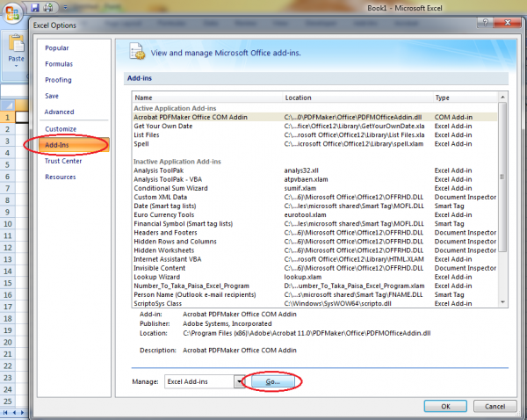The height and width of the screenshot is (420, 527).
Task: Click the add-ins list scrollbar thumb
Action: pyautogui.click(x=502, y=177)
